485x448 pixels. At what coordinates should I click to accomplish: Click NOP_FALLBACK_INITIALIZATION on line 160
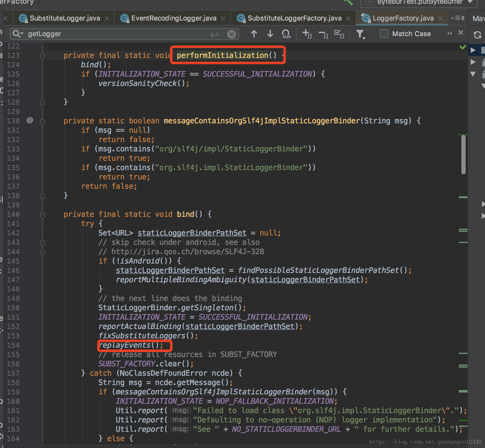click(x=275, y=401)
